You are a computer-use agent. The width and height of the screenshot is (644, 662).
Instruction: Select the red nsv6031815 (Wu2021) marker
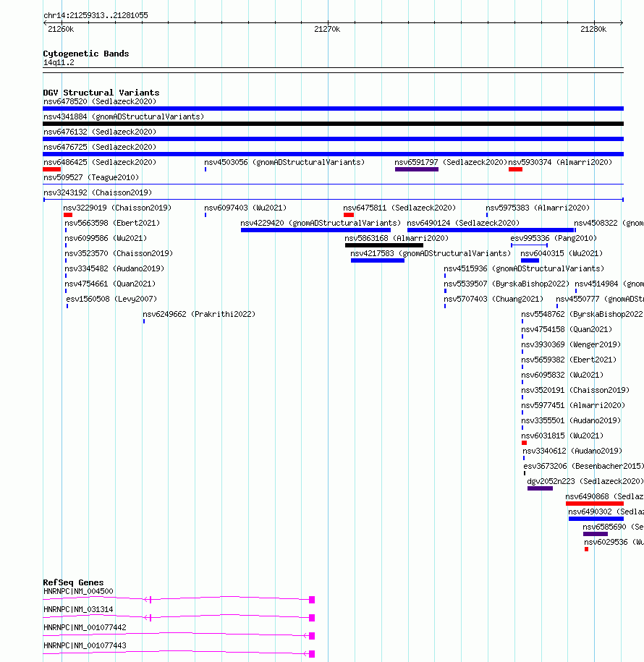[524, 443]
